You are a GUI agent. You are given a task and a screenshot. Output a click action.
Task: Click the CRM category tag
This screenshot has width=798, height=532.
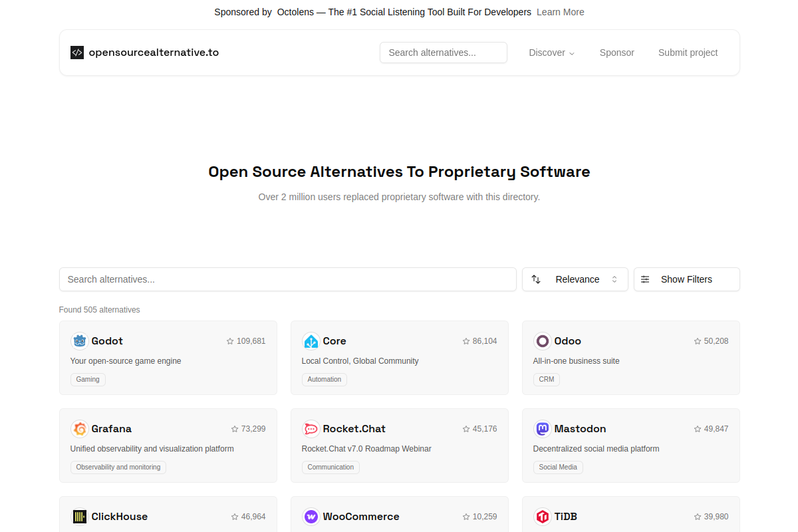pos(547,380)
